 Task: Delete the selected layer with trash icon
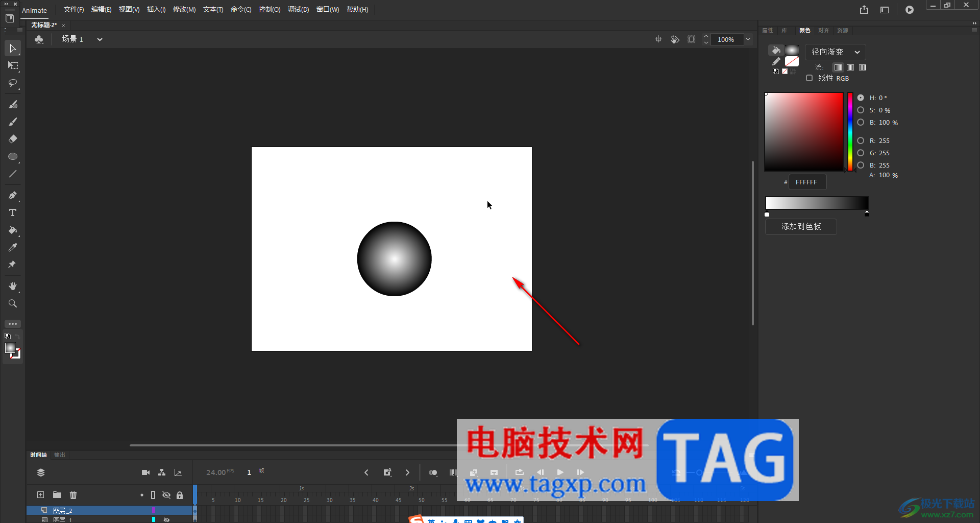tap(73, 494)
